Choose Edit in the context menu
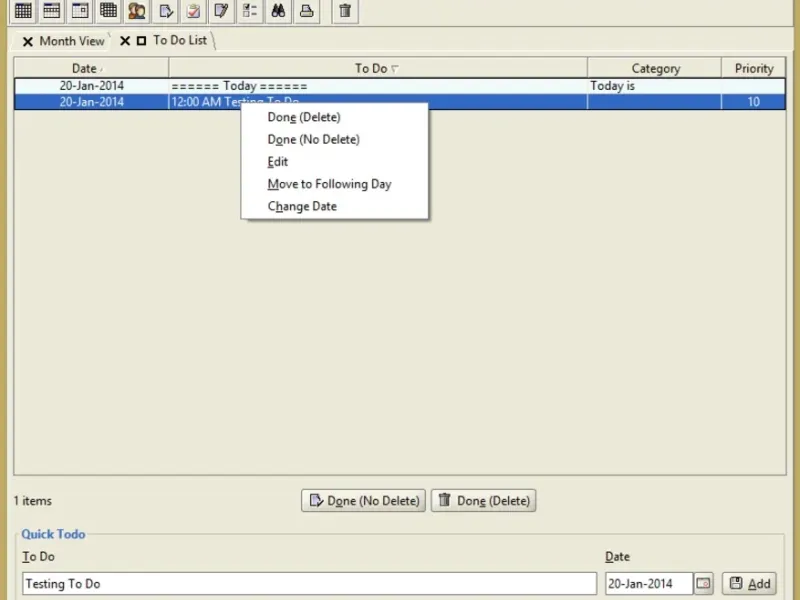 click(x=334, y=162)
